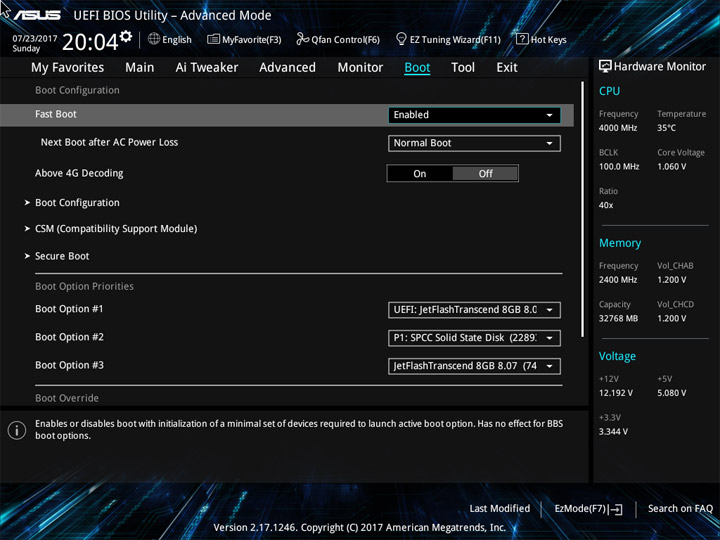Click the 4000 MHz CPU frequency value
Screen dimensions: 720x540
pyautogui.click(x=618, y=128)
